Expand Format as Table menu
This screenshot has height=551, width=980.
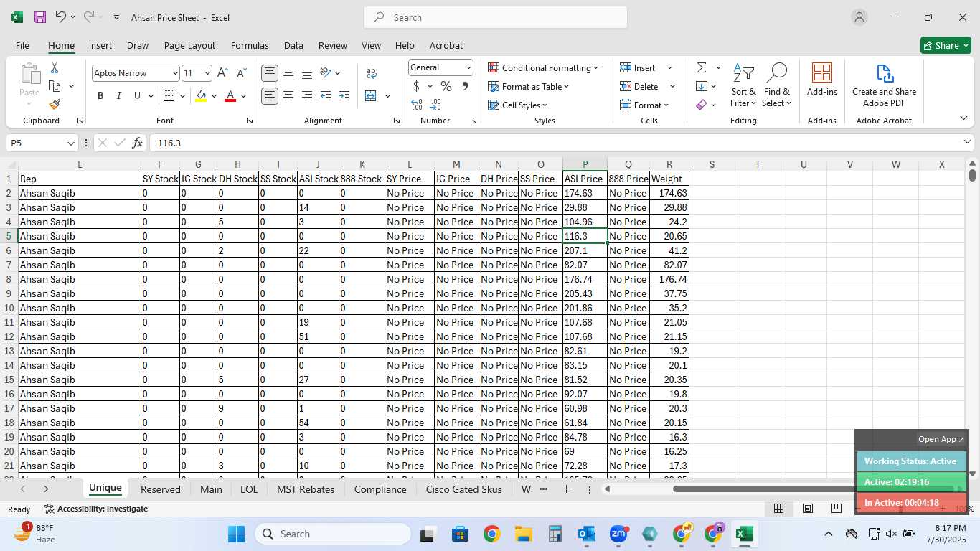pos(528,86)
